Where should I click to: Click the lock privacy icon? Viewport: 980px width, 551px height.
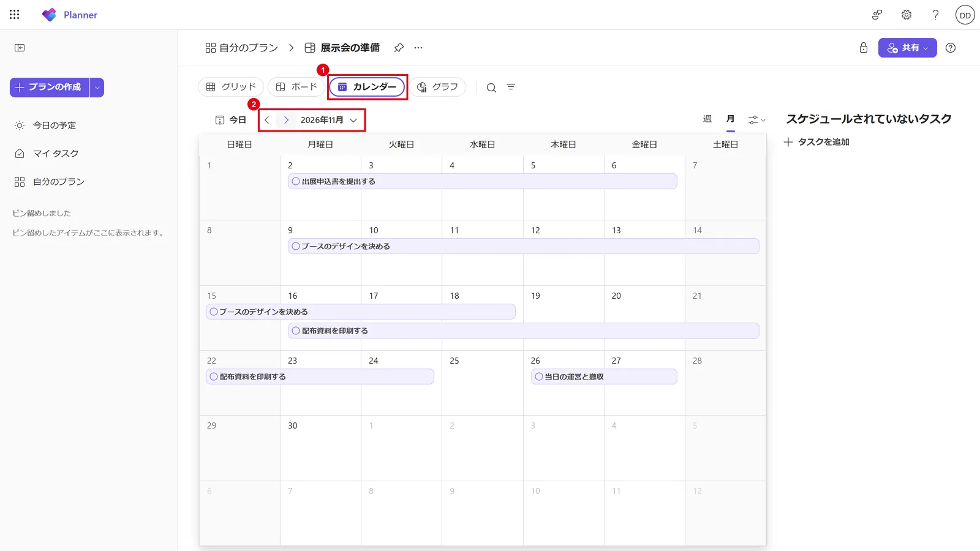point(864,48)
